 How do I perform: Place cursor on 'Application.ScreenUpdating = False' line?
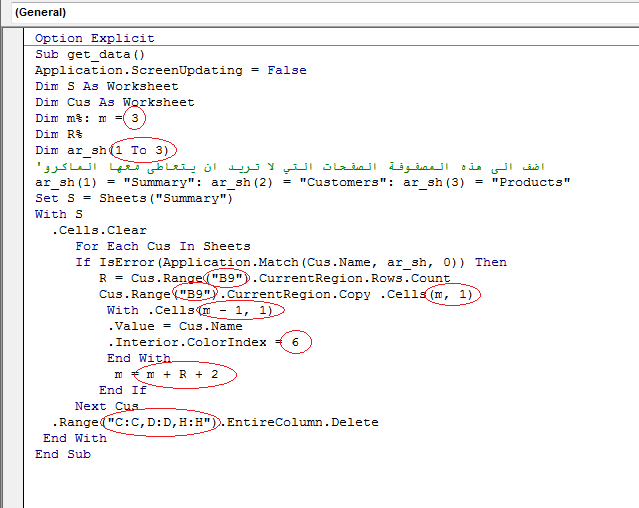pyautogui.click(x=171, y=70)
